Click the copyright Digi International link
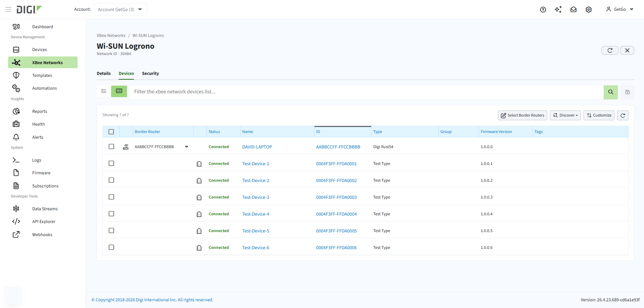 point(152,300)
